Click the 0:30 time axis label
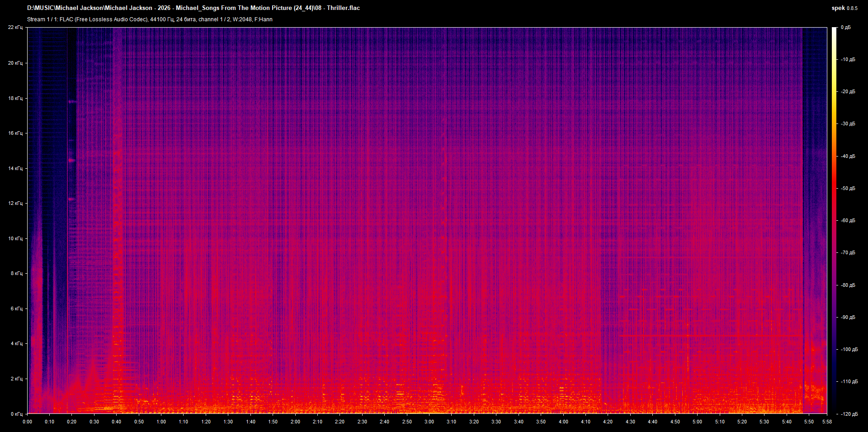 [x=94, y=422]
